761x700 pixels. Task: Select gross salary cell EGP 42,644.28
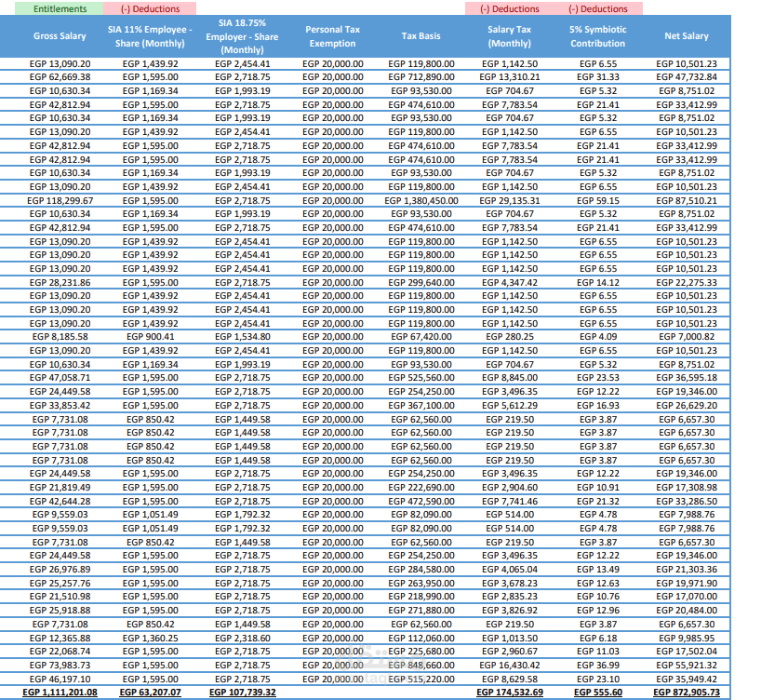tap(60, 502)
